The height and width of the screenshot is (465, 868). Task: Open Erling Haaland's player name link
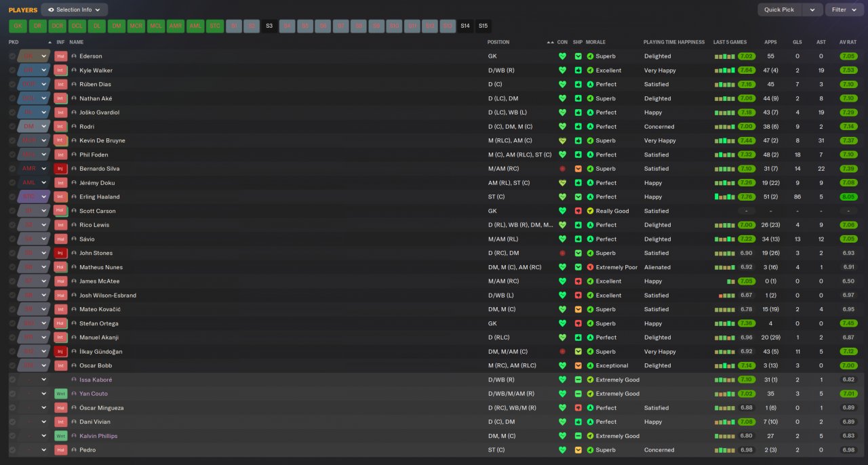coord(99,197)
